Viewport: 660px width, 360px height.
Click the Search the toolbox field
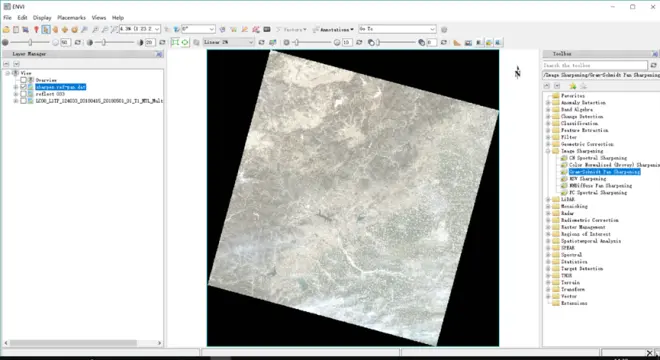(595, 65)
